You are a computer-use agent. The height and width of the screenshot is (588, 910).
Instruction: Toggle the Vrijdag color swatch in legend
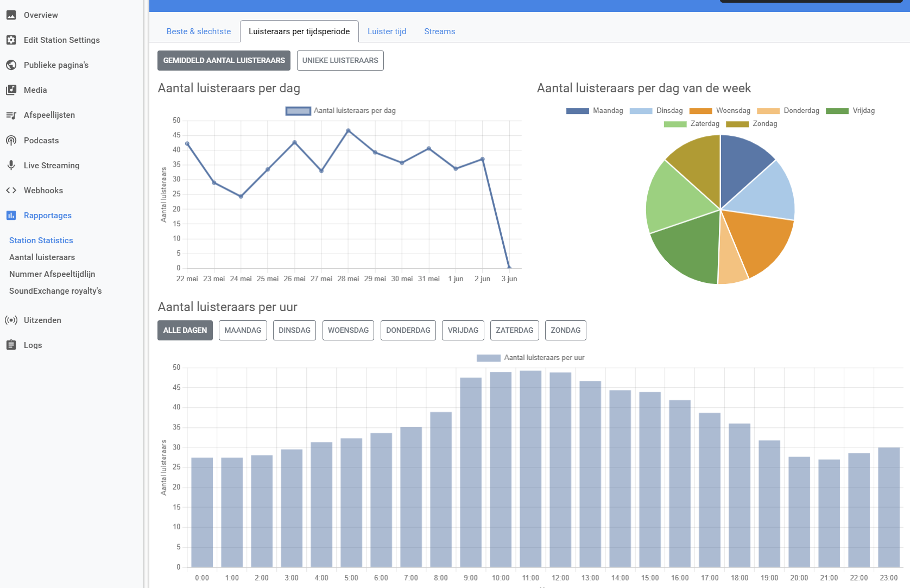click(837, 111)
